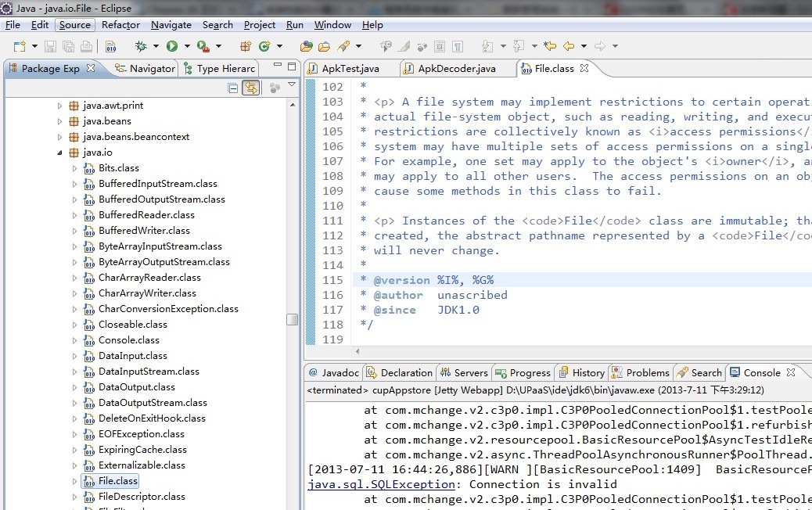Click the Open Type toolbar icon
Viewport: 812px width, 510px height.
point(307,46)
